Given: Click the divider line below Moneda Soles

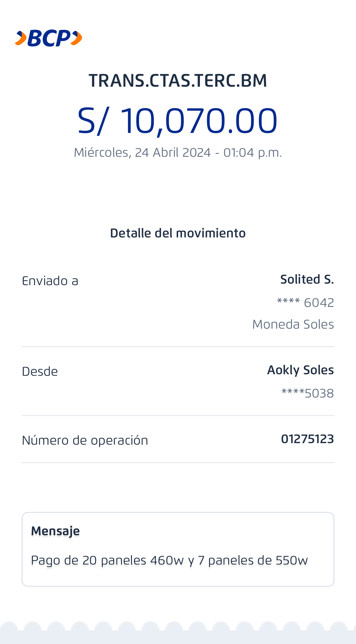Looking at the screenshot, I should [178, 346].
